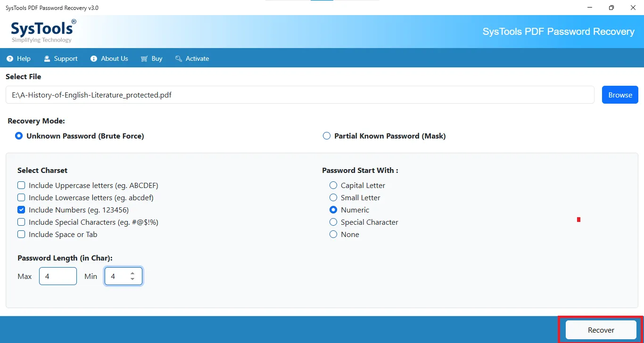This screenshot has height=343, width=644.
Task: Enable Include Space or Tab checkbox
Action: [21, 234]
